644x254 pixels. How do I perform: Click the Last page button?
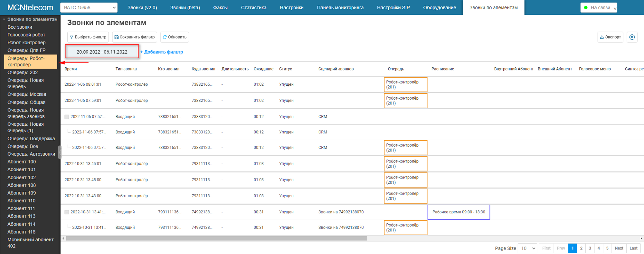(x=633, y=248)
